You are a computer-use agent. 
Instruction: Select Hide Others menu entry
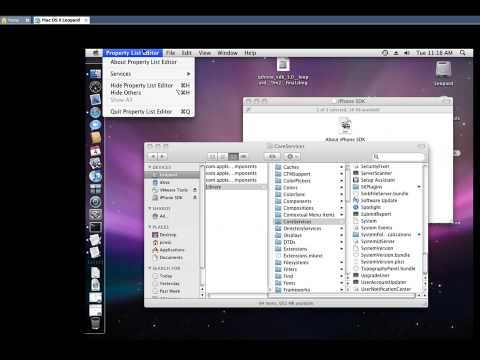coord(149,93)
